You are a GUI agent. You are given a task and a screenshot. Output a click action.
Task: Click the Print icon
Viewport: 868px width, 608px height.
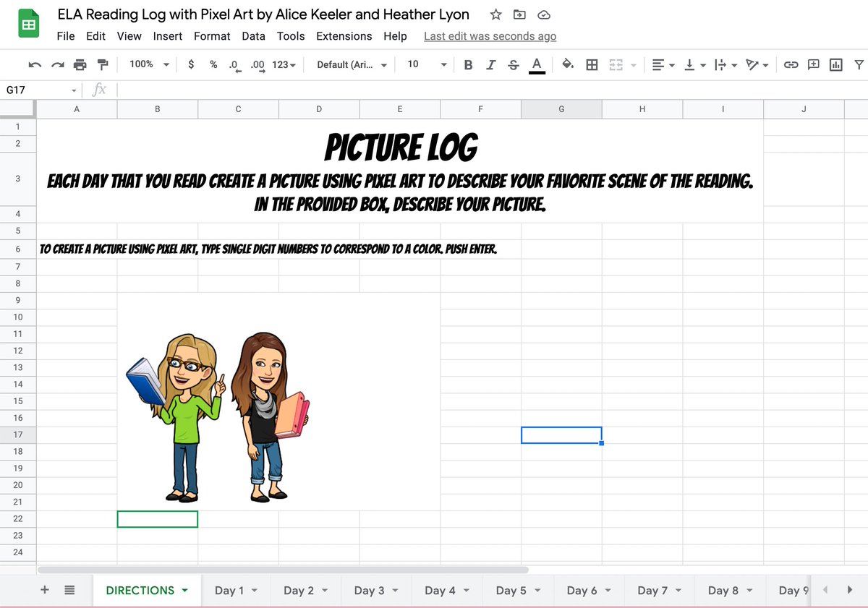pos(80,65)
